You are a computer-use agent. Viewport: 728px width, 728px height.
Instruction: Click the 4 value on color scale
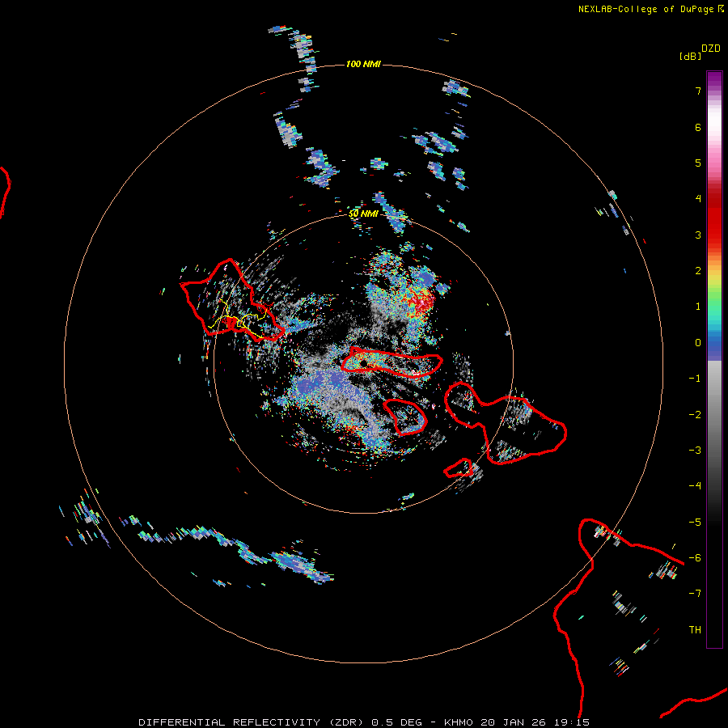click(698, 199)
